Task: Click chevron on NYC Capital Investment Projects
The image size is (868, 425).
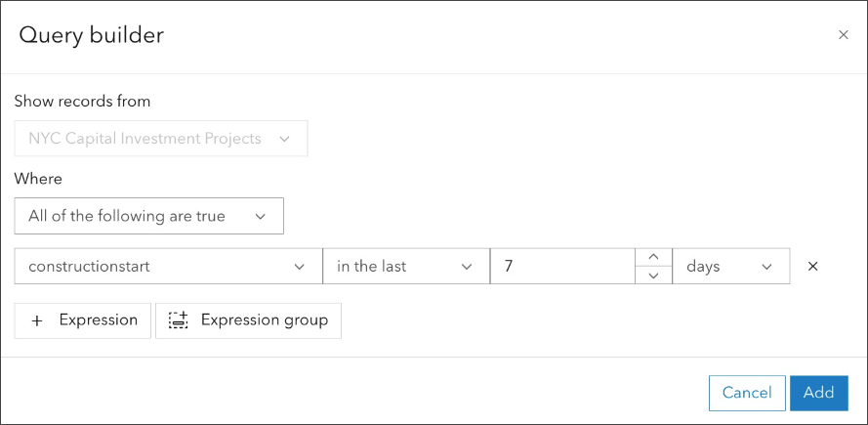Action: (284, 140)
